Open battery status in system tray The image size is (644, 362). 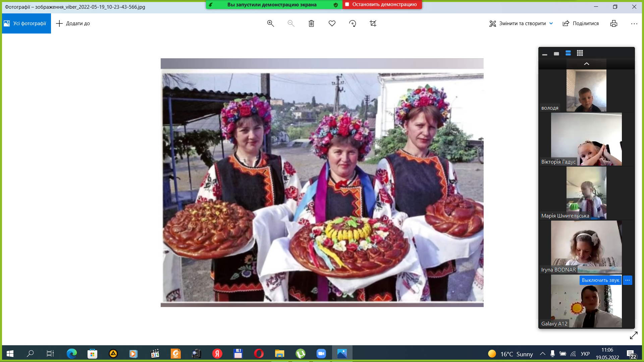(x=563, y=354)
